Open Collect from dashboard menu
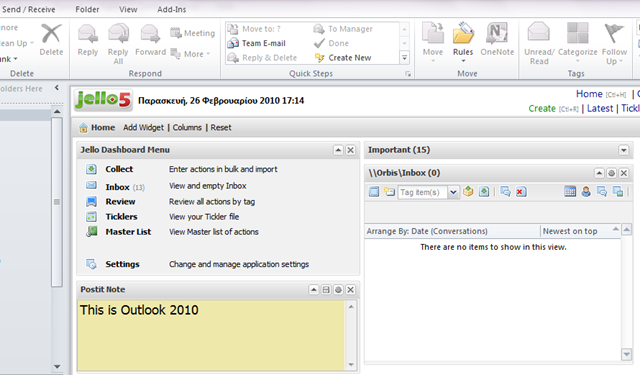Screen dimensions: 640x375 pos(119,169)
